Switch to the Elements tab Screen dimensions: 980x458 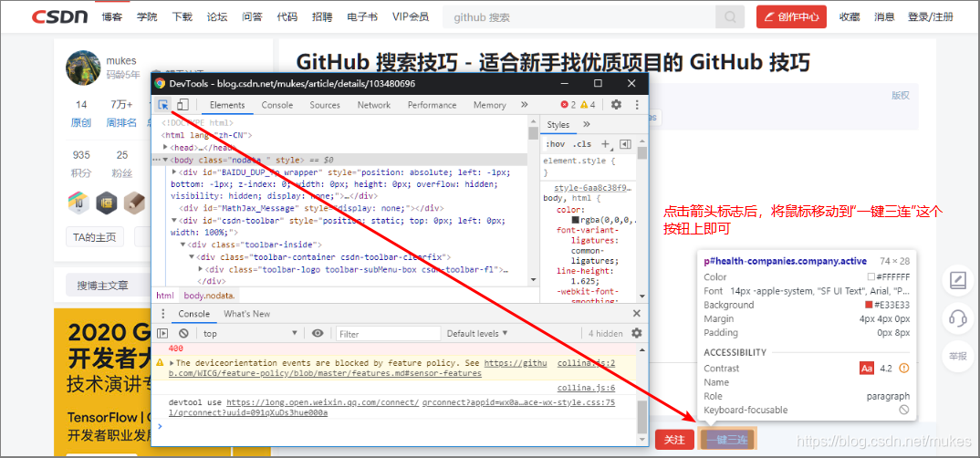click(x=227, y=105)
